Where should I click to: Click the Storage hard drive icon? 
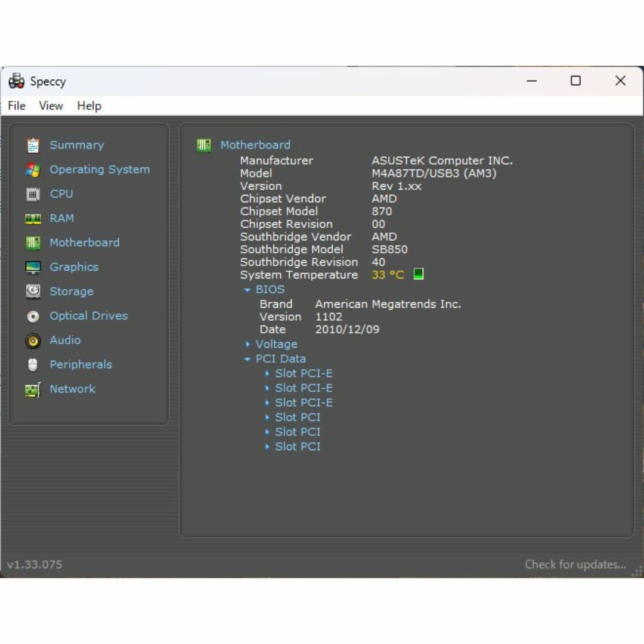[33, 292]
